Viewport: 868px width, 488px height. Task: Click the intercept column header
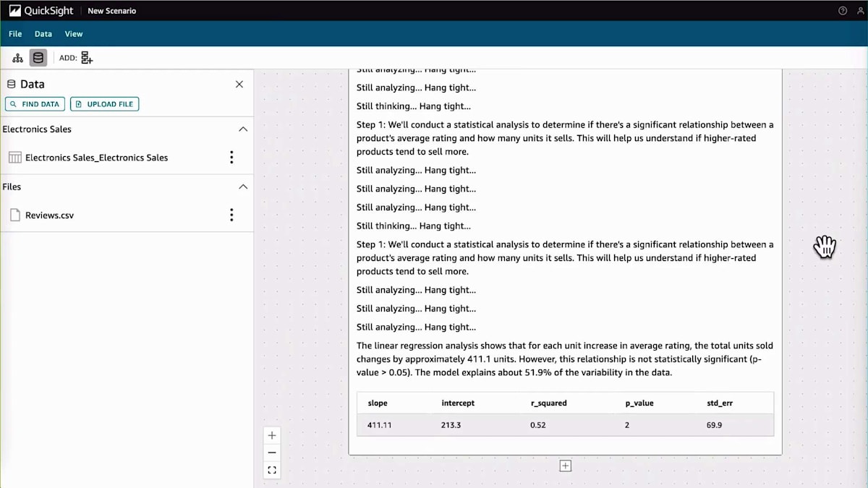click(458, 403)
